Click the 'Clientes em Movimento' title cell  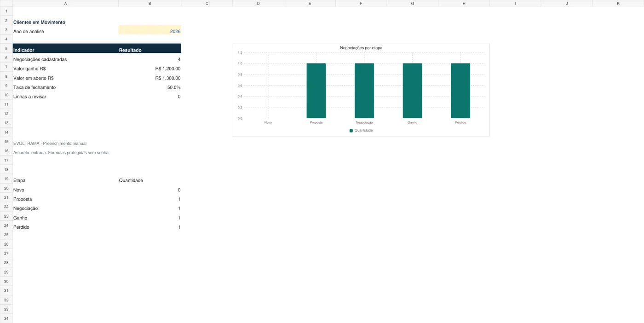point(65,21)
